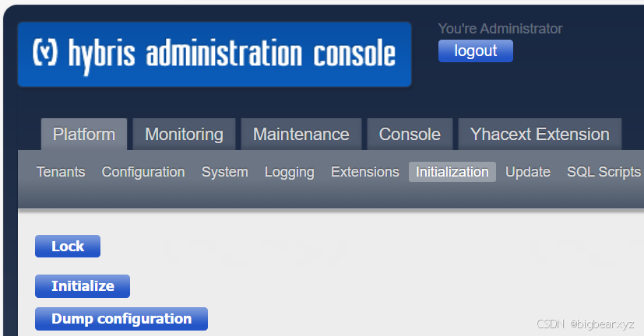Open the Platform tab
The height and width of the screenshot is (336, 644).
click(84, 134)
